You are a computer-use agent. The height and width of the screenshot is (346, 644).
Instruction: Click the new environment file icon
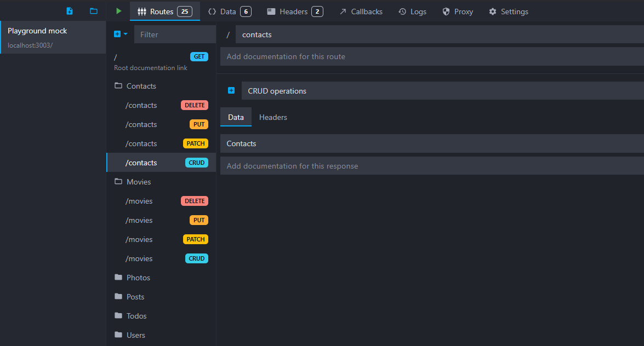tap(70, 11)
